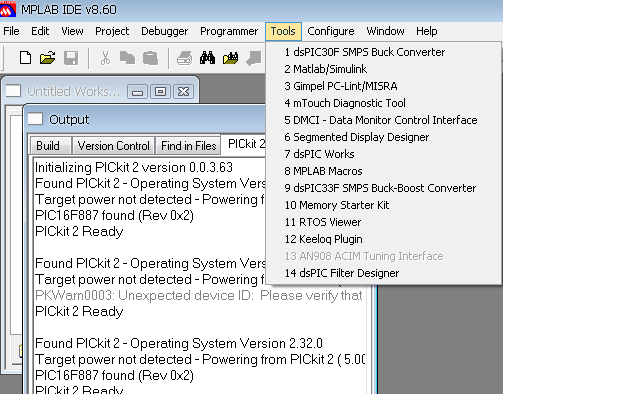This screenshot has width=640, height=400.
Task: Choose dsPIC33F SMPS Buck-Boost Converter
Action: click(383, 188)
